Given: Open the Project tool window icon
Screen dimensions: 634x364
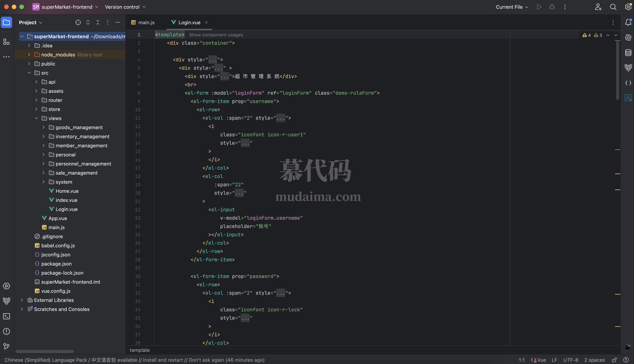Looking at the screenshot, I should (x=6, y=22).
